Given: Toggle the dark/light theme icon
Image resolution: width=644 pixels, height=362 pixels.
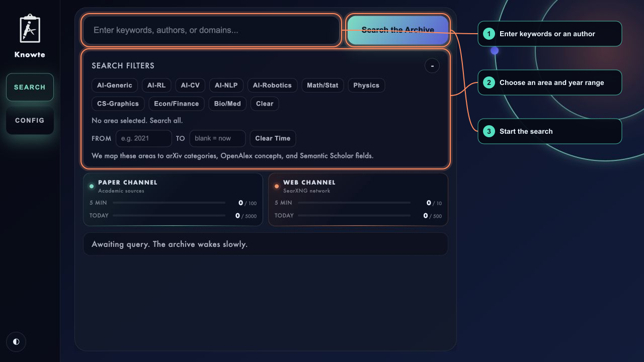Looking at the screenshot, I should click(16, 342).
